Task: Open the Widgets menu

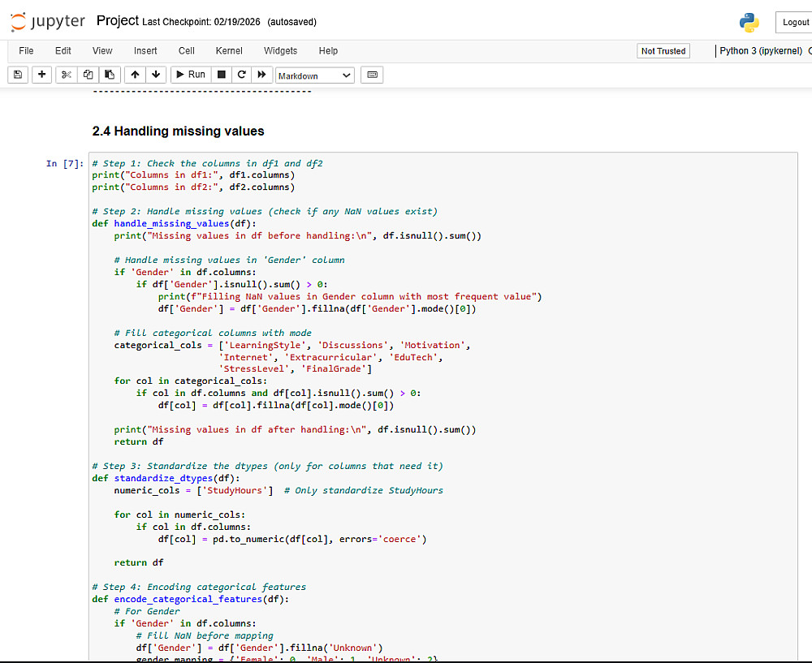Action: tap(280, 51)
